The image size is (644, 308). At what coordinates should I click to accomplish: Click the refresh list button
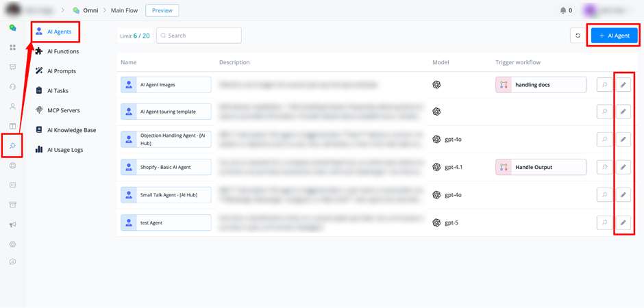578,36
